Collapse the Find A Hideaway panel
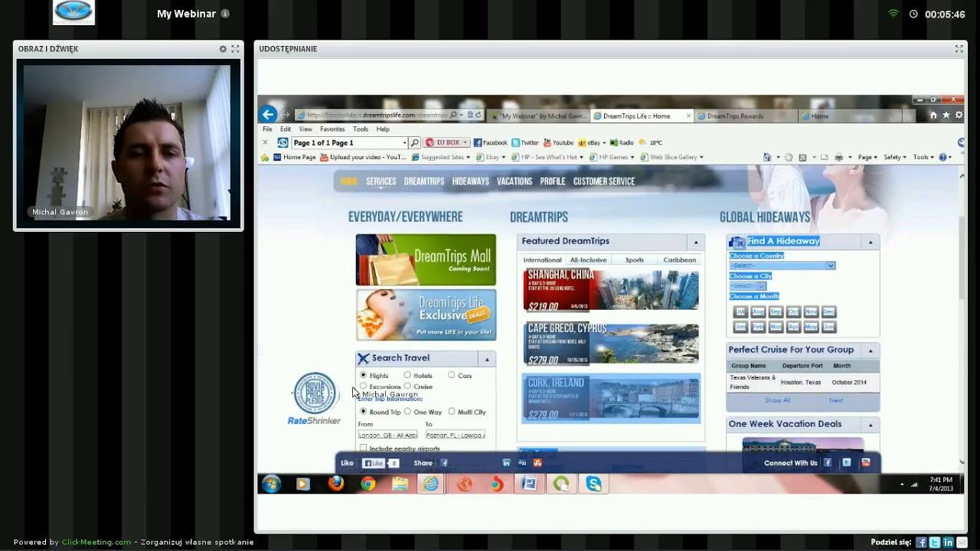 click(871, 242)
